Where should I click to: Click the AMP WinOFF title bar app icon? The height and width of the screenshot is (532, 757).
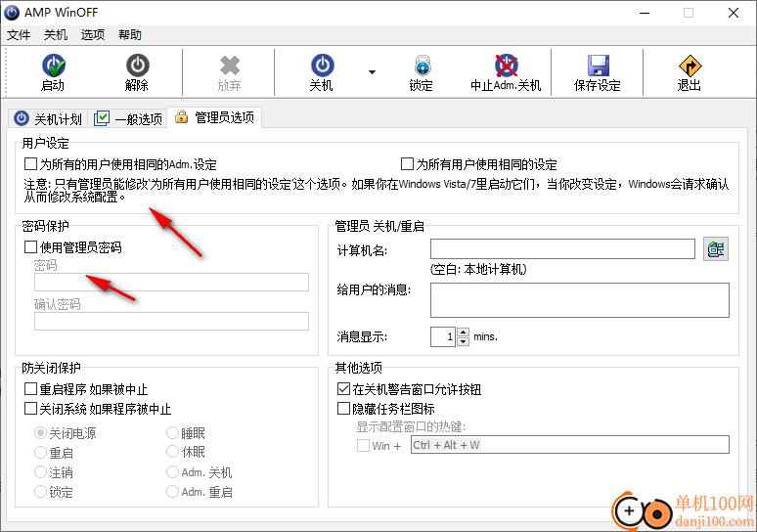(12, 13)
